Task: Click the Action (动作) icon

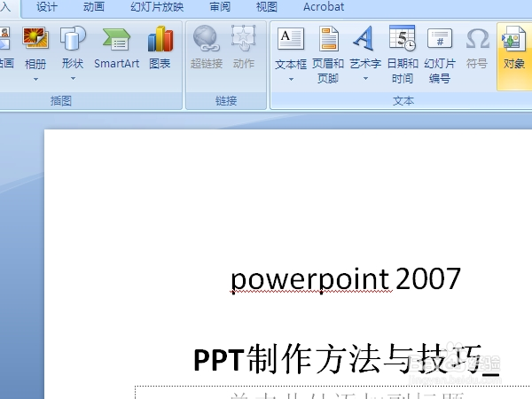Action: [x=244, y=38]
